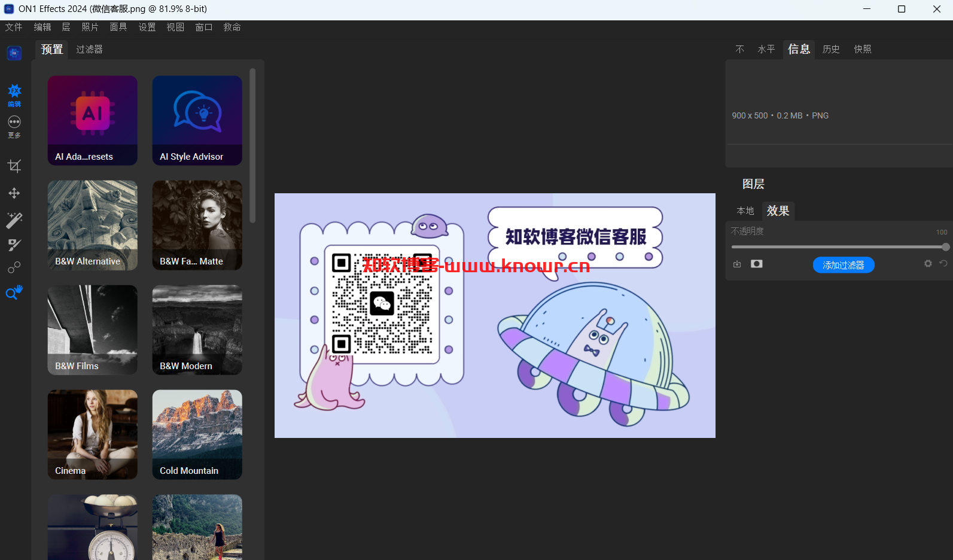Open the Cinema preset category

pyautogui.click(x=93, y=434)
